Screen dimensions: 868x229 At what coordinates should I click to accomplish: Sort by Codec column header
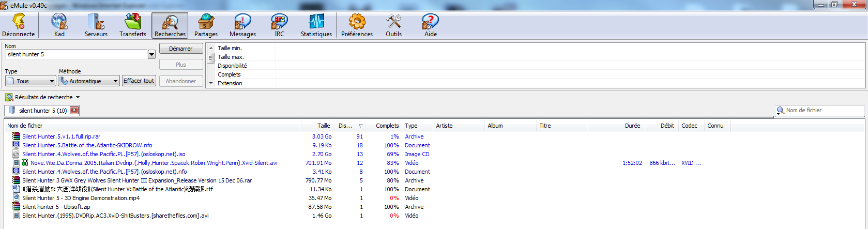[x=691, y=126]
